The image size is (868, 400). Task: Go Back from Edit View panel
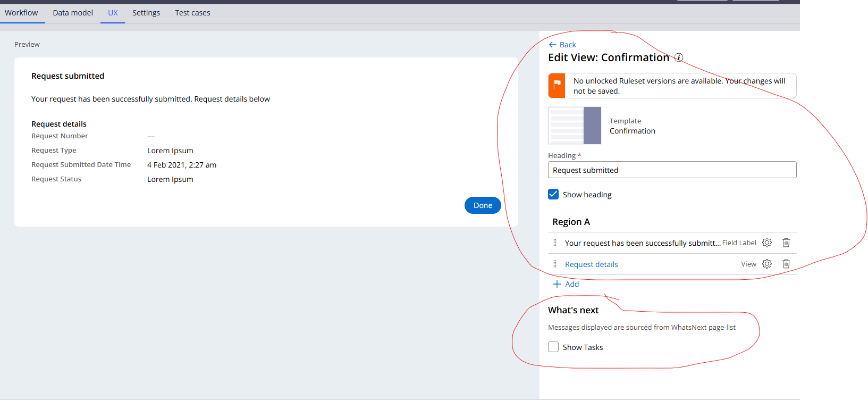562,45
